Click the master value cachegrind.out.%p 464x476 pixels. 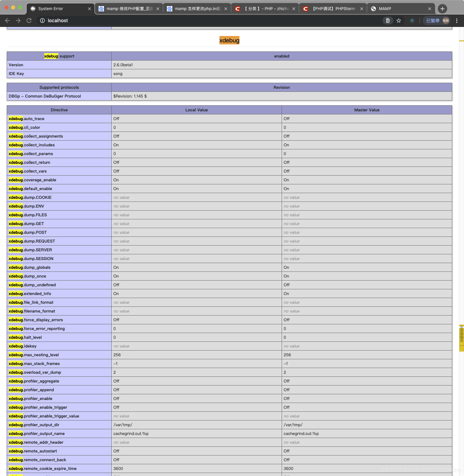coord(301,434)
